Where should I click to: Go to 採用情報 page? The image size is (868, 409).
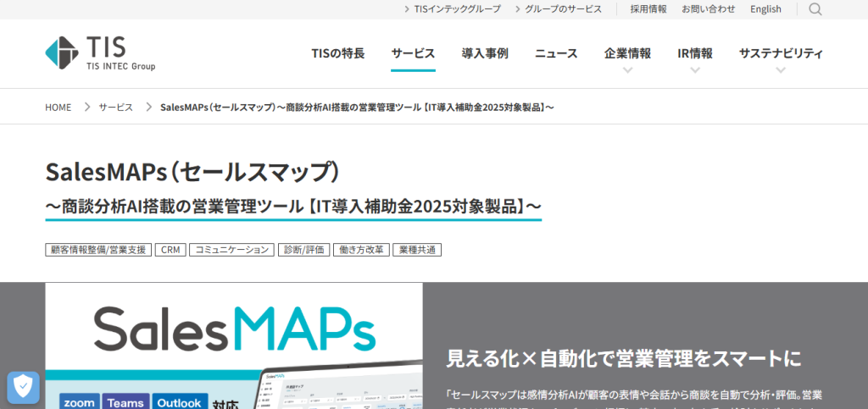(x=648, y=8)
